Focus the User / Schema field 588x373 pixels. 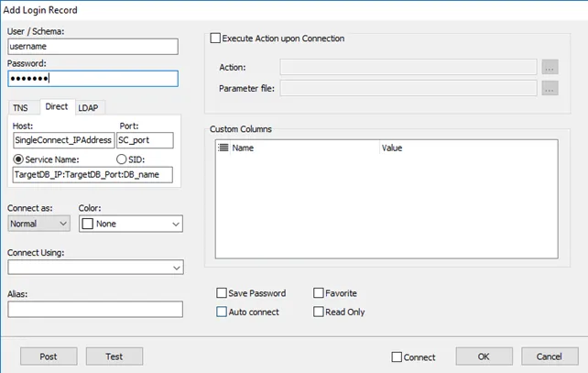click(x=93, y=47)
